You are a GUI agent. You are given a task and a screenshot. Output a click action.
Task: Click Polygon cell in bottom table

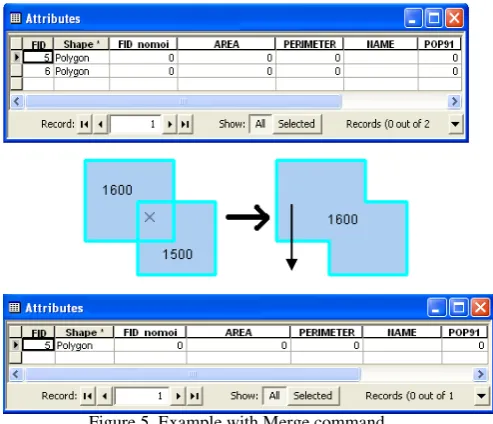pyautogui.click(x=85, y=345)
